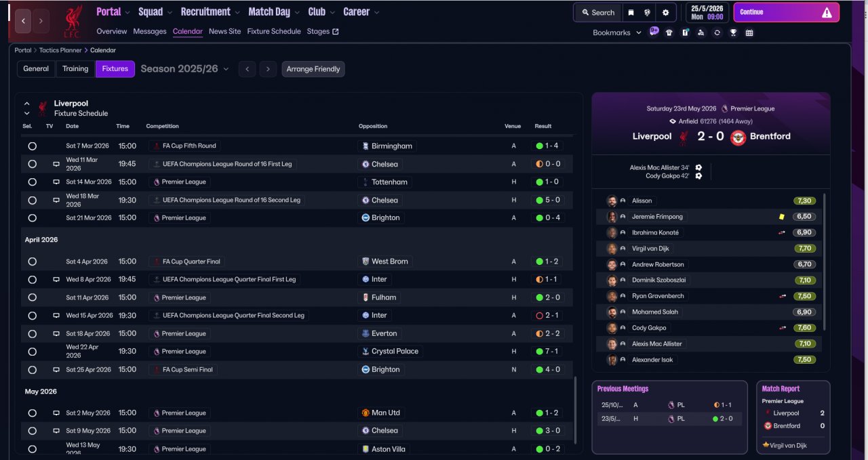The image size is (868, 460).
Task: Click the Search button
Action: [x=597, y=12]
